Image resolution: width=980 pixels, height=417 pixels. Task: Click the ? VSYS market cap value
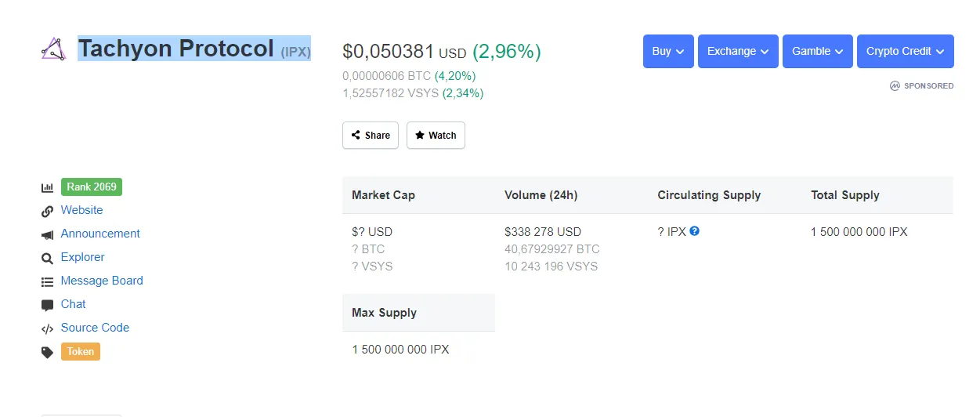coord(372,267)
